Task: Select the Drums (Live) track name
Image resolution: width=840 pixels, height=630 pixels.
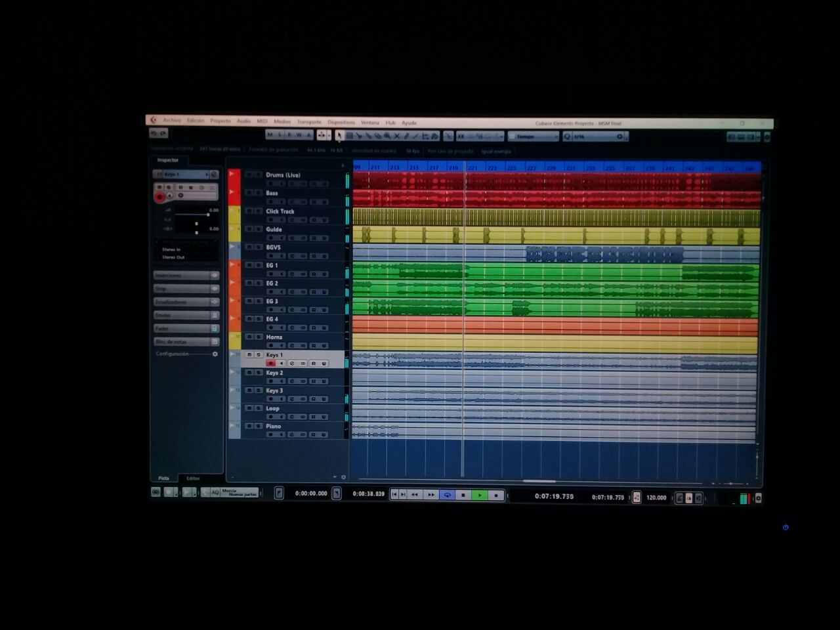Action: tap(283, 175)
